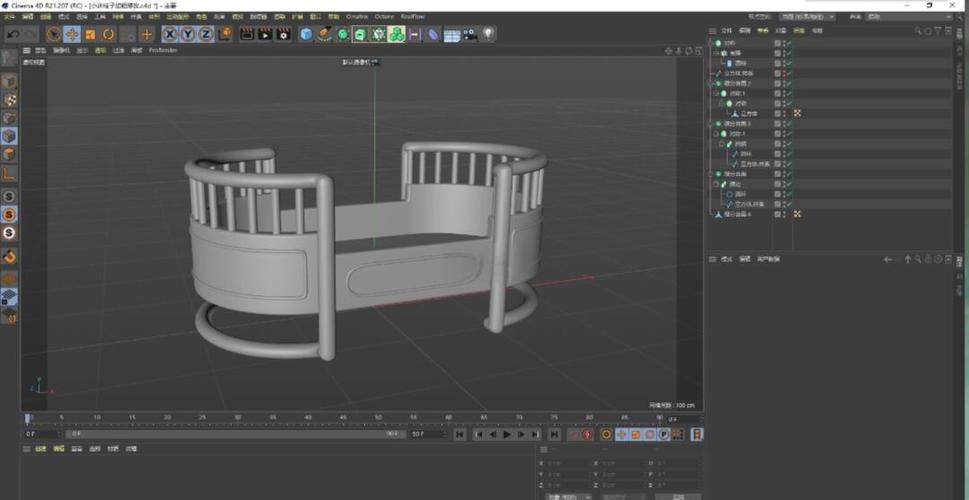969x500 pixels.
Task: Click the timeline preview range slider bar
Action: 235,434
